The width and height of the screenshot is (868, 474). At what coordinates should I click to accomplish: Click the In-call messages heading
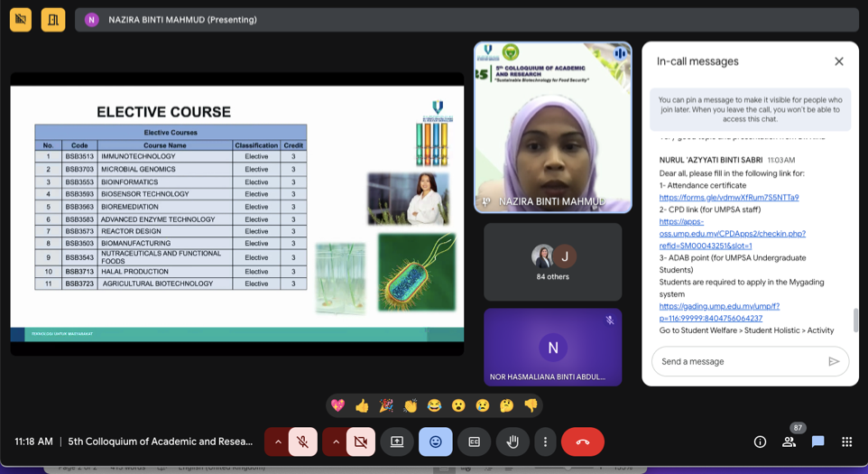697,61
